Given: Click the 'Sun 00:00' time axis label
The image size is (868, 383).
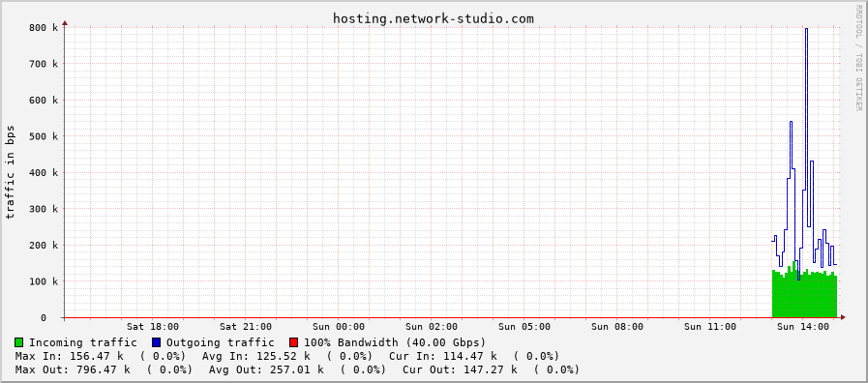Looking at the screenshot, I should tap(339, 327).
